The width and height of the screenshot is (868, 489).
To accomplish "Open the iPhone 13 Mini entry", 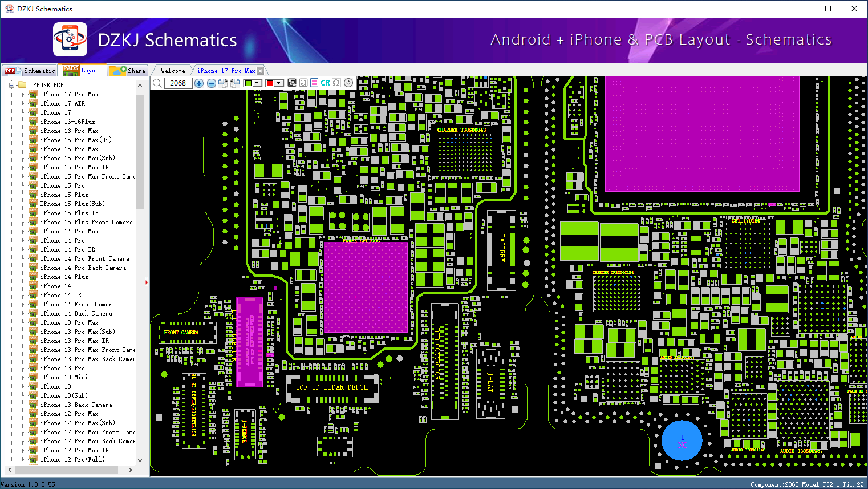I will point(64,377).
